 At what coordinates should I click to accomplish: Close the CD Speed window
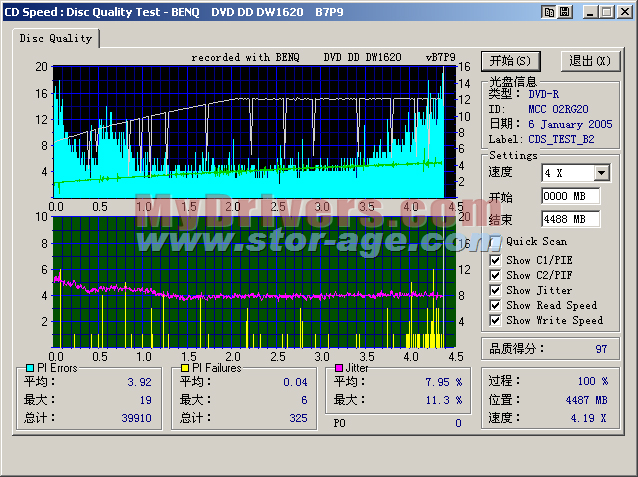pyautogui.click(x=624, y=12)
